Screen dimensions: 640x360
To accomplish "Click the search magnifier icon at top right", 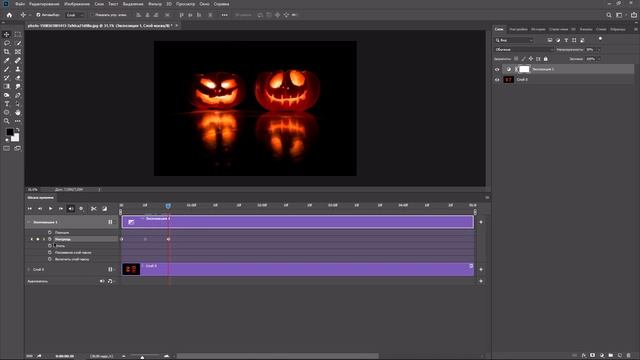I will [x=609, y=15].
